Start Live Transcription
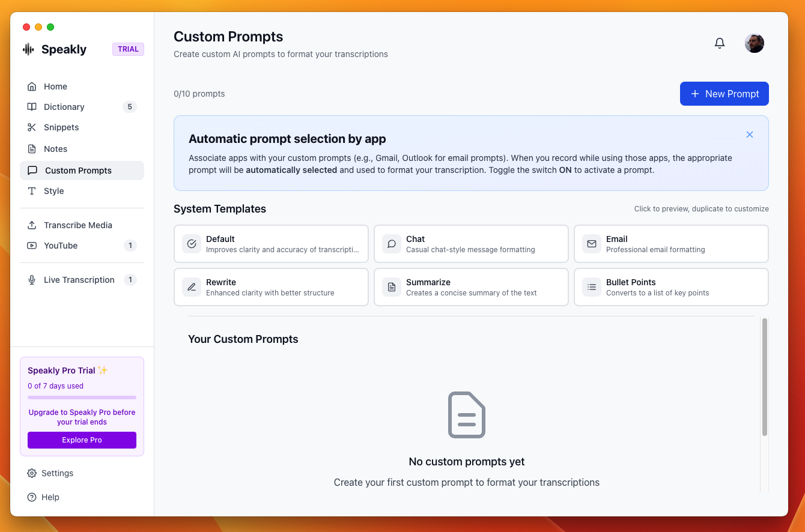 79,280
